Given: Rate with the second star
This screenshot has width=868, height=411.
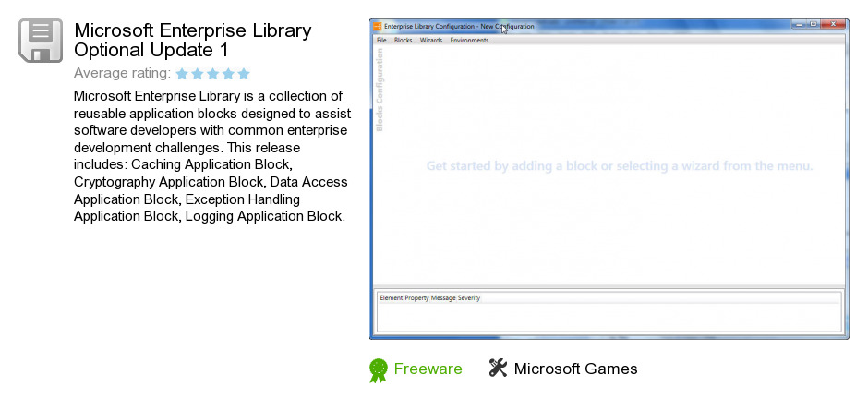Looking at the screenshot, I should coord(198,74).
